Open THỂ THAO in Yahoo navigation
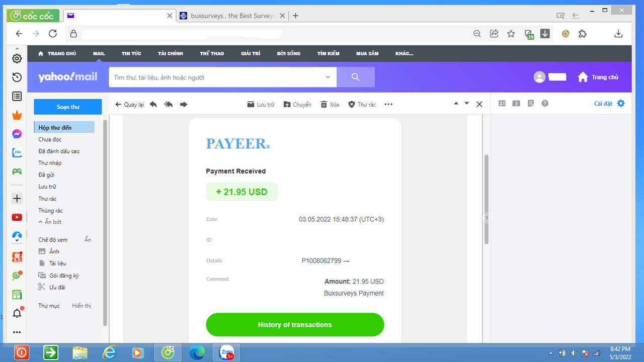Screen dimensions: 644x362 (x=212, y=53)
